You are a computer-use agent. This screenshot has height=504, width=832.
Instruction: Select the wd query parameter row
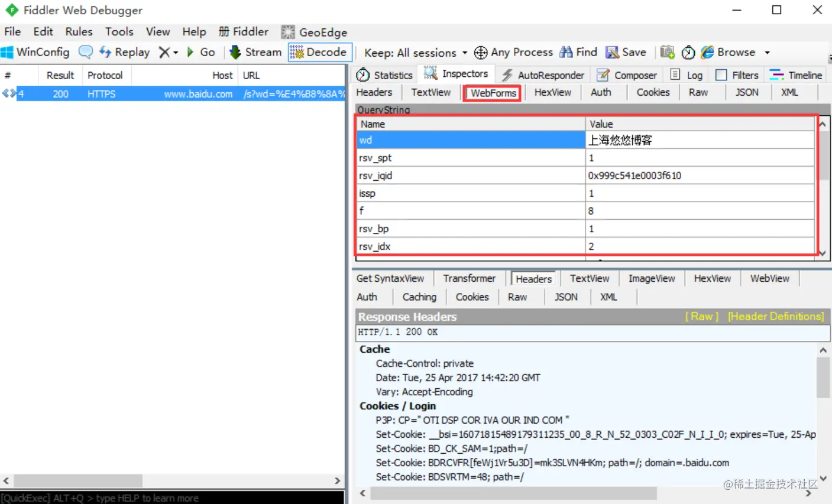[x=585, y=140]
